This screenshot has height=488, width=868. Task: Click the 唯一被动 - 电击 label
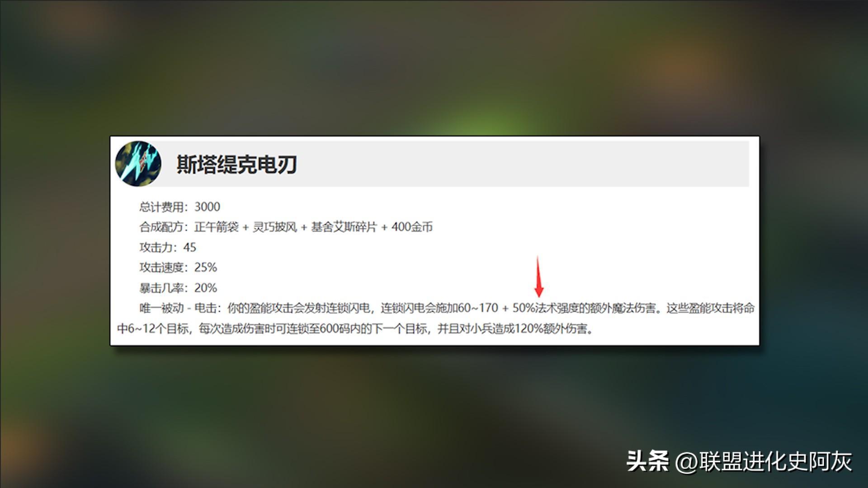pos(180,308)
